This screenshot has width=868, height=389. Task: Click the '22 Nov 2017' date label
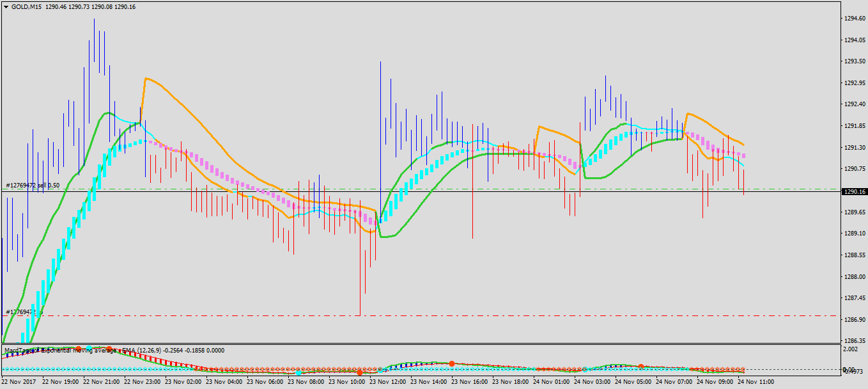[18, 382]
